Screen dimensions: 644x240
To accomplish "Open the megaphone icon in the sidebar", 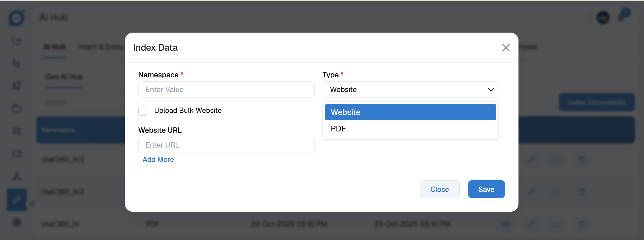I will click(x=17, y=86).
